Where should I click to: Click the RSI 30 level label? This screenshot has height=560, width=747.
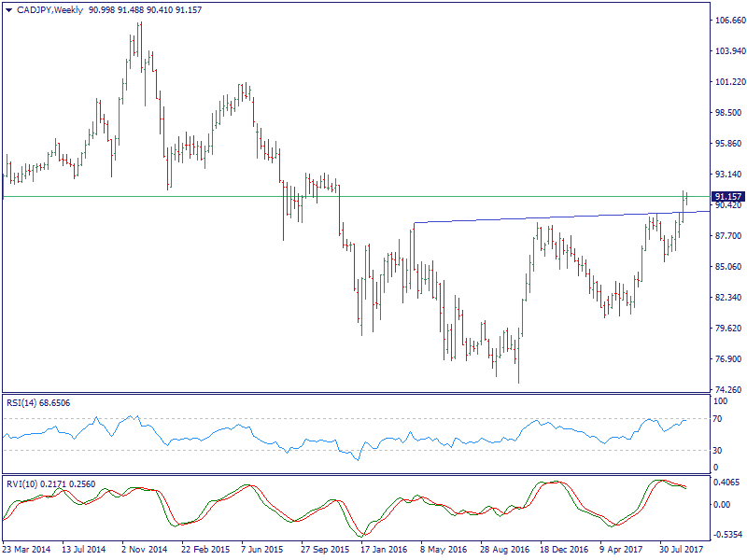point(716,450)
